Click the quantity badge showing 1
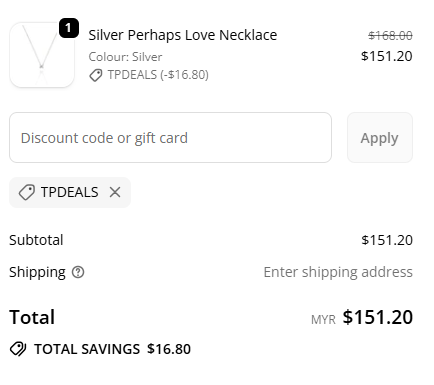 point(69,28)
